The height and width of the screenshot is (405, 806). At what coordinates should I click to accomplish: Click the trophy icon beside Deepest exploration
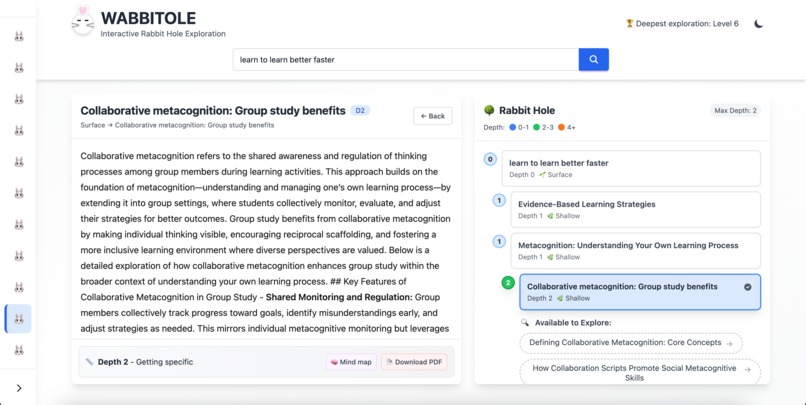(629, 24)
